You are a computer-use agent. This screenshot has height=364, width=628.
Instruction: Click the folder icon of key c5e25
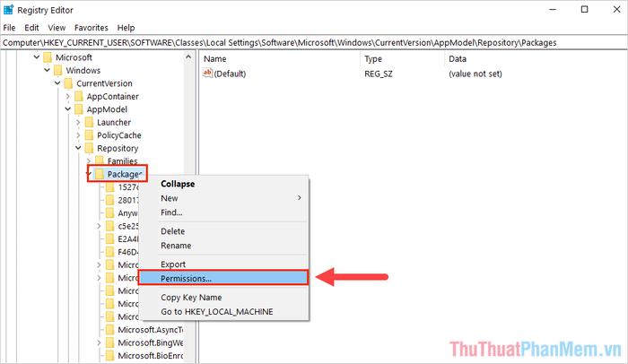110,226
